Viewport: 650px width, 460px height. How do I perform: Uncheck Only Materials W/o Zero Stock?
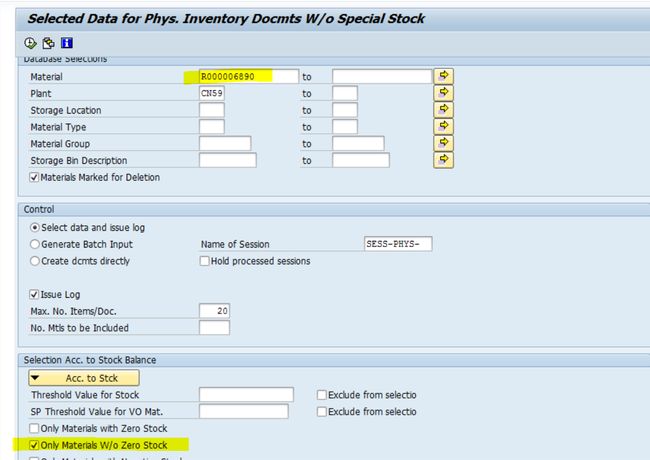[x=34, y=445]
